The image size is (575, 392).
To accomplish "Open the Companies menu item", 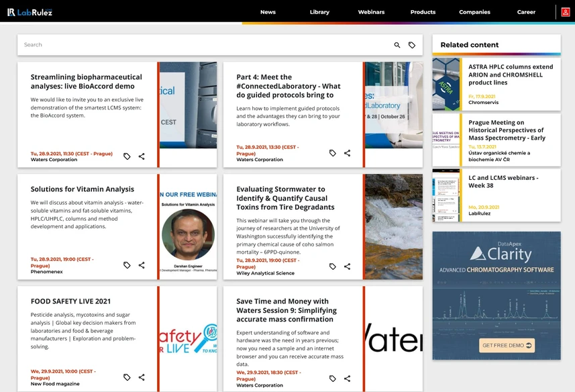I will pyautogui.click(x=474, y=12).
